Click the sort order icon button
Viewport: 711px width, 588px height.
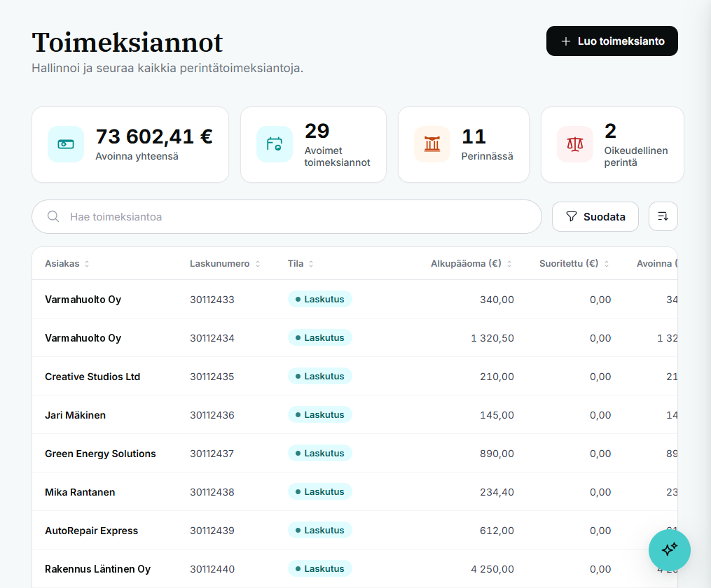coord(663,216)
